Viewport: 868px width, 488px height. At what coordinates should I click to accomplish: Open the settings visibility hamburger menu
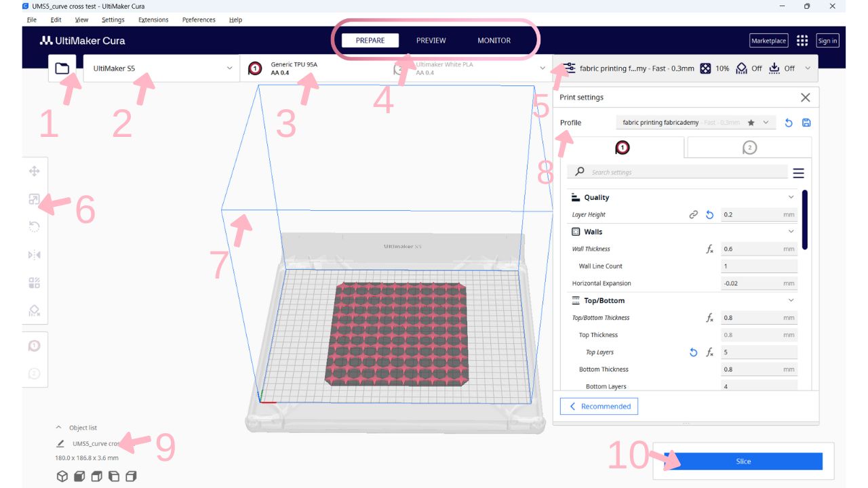click(x=798, y=173)
